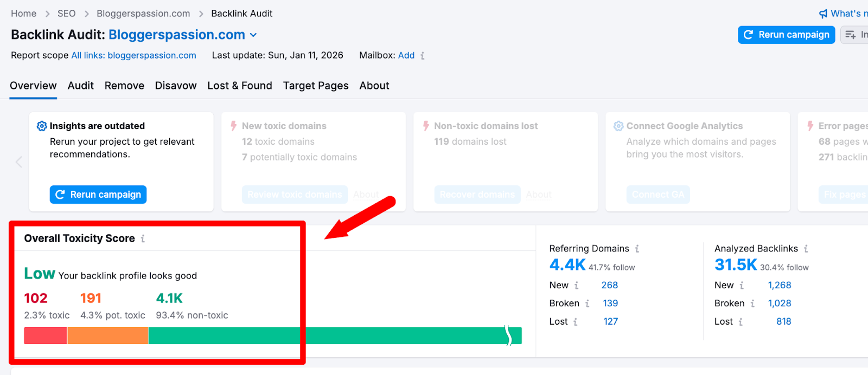Click the list-plus icon button top right
This screenshot has height=375, width=868.
tap(850, 35)
